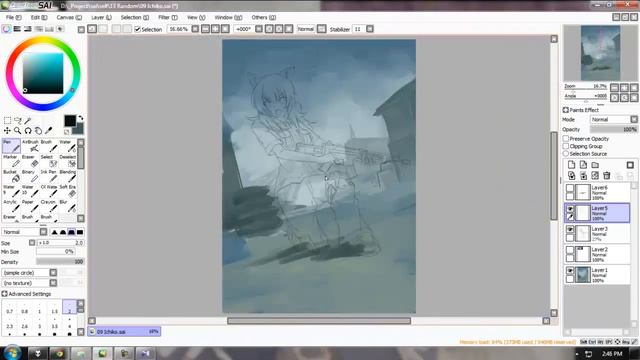Show Layer2 with its visibility box

pos(570,250)
